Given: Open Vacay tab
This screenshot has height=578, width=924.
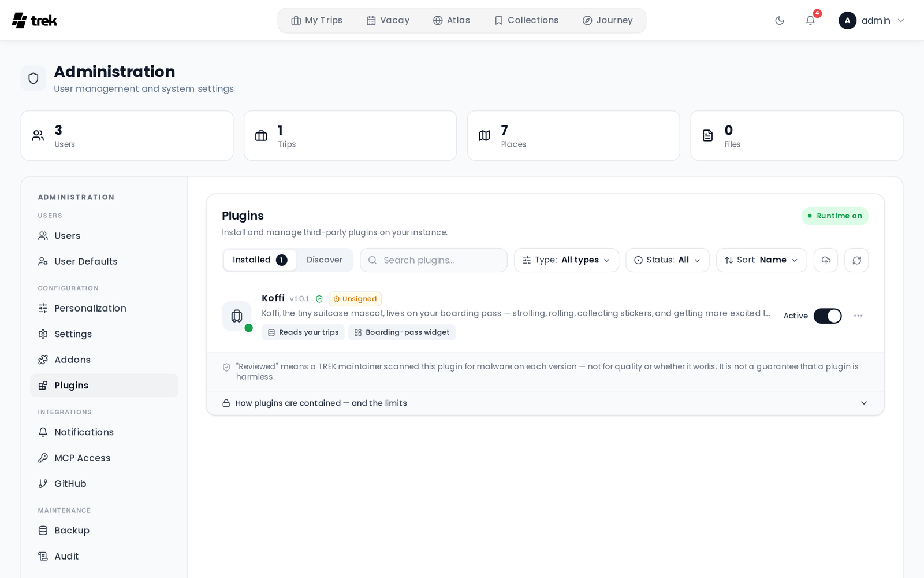Looking at the screenshot, I should [x=388, y=20].
